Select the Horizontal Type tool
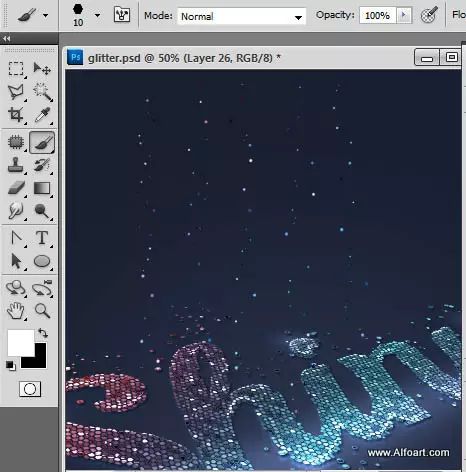Image resolution: width=466 pixels, height=472 pixels. 42,238
